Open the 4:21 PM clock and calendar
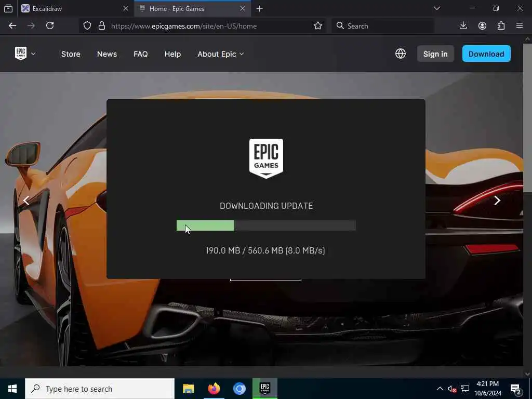The image size is (532, 399). pyautogui.click(x=487, y=389)
